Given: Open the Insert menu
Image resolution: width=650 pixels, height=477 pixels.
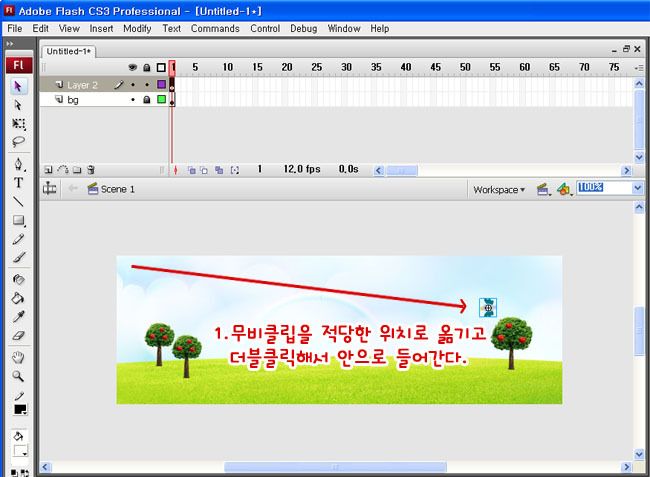Looking at the screenshot, I should click(101, 29).
